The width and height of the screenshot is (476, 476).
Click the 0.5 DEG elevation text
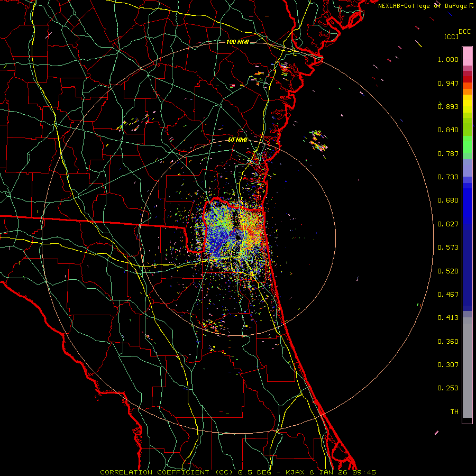(x=254, y=472)
